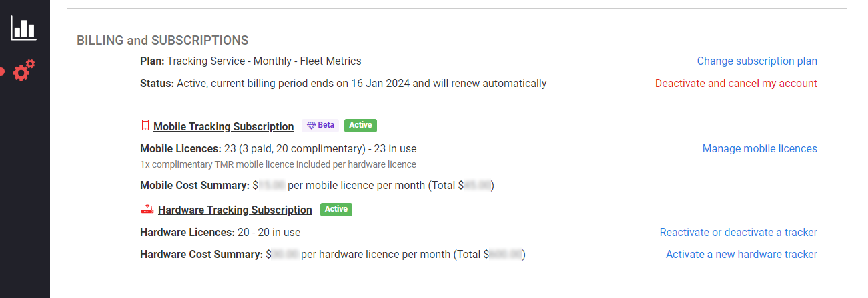This screenshot has height=298, width=868.
Task: Click the Mobile Cost Summary line
Action: point(317,185)
